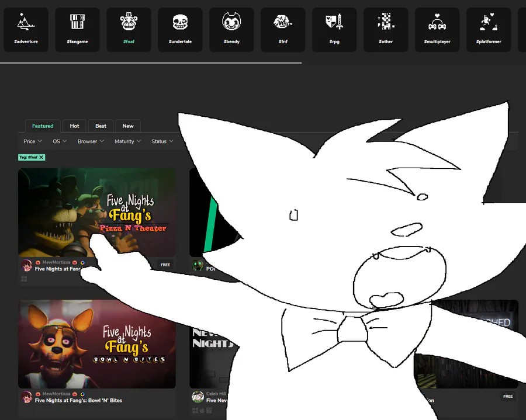
Task: Click rainbow hexagon badge beside MewMortissa on Bowl 'N' Bites
Action: pyautogui.click(x=82, y=394)
